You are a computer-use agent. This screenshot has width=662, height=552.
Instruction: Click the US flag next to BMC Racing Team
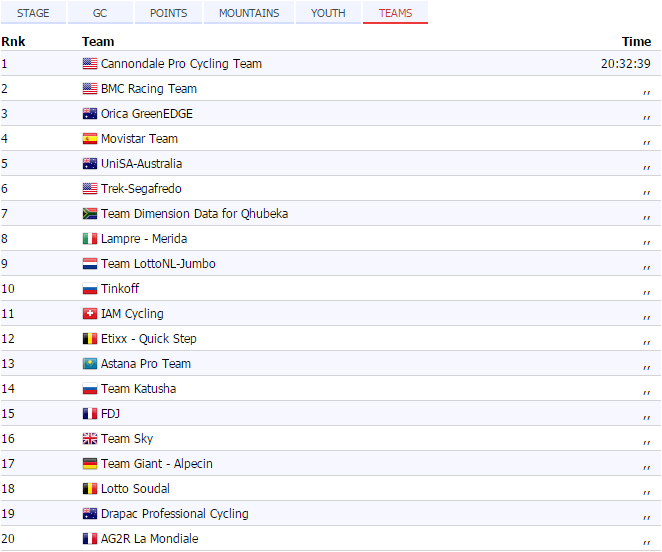coord(90,89)
